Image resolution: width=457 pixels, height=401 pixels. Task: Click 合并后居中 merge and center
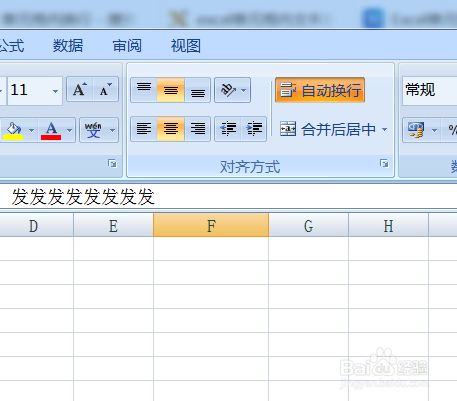tap(328, 129)
